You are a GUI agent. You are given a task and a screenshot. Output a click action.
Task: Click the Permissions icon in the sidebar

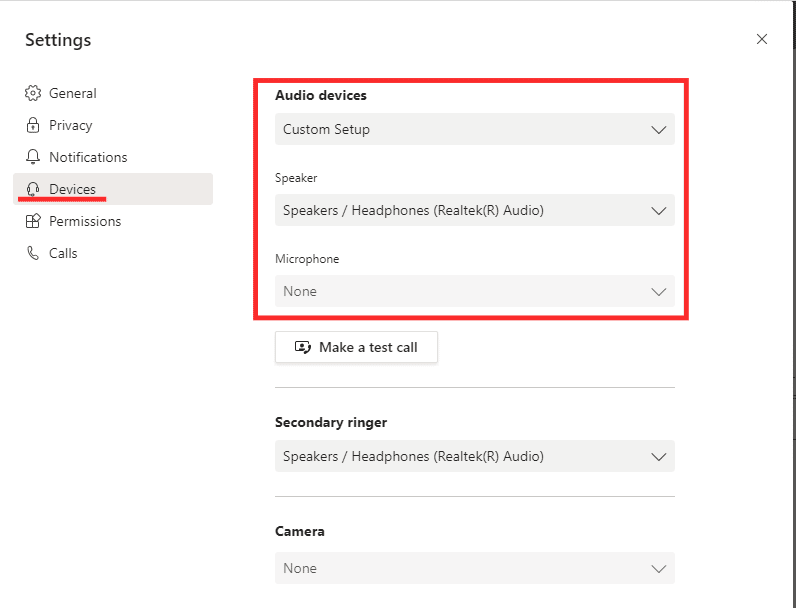[x=33, y=221]
